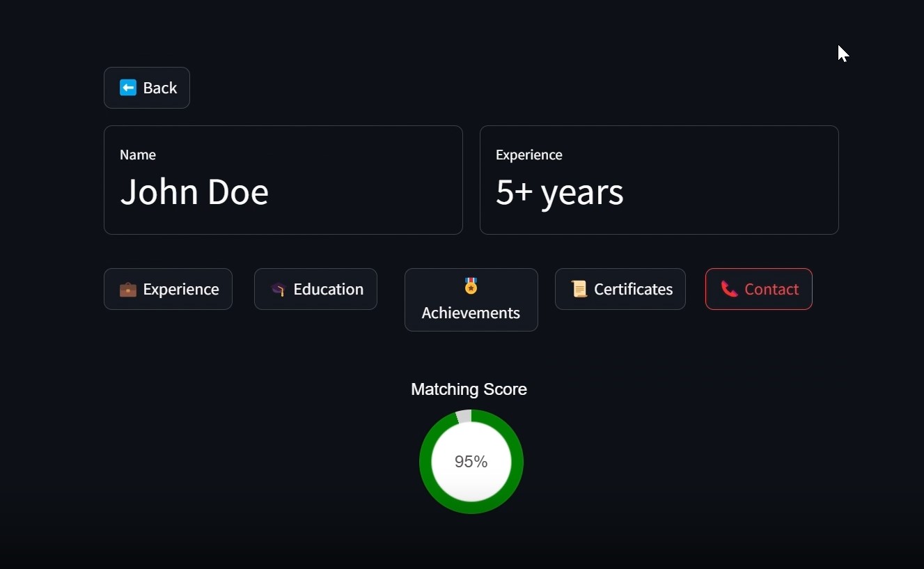Click the red telephone icon

pos(730,289)
